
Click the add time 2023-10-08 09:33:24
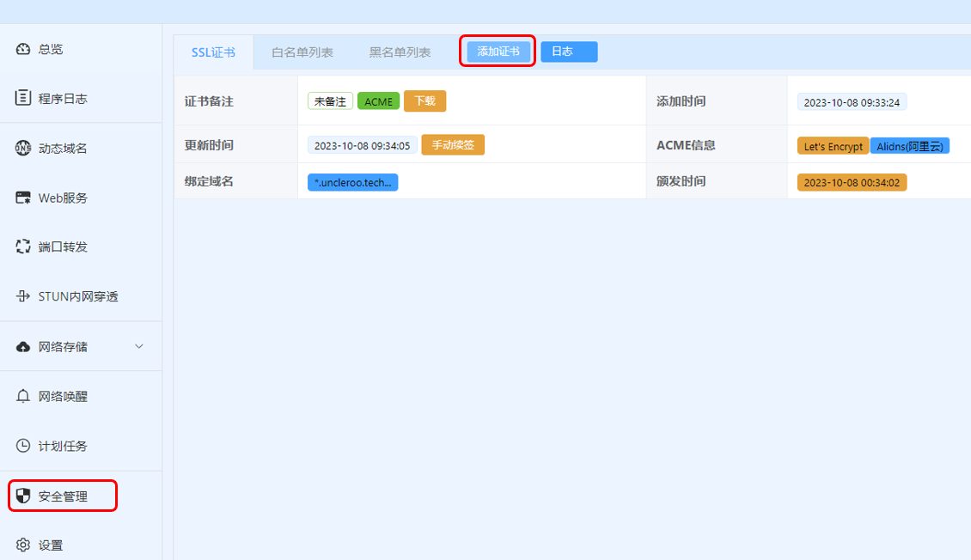tap(852, 102)
